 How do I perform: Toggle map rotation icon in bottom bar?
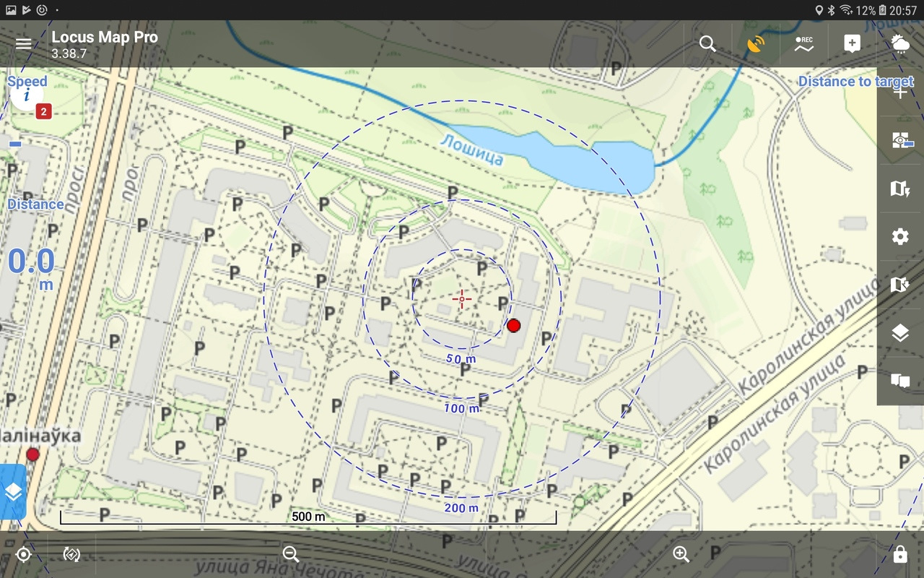point(71,554)
